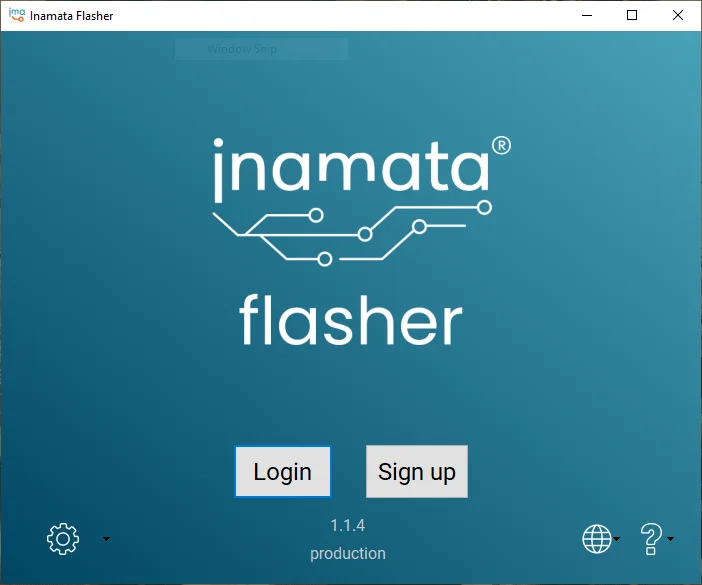Open settings via the gear icon
Screen dimensions: 702x585
click(62, 539)
